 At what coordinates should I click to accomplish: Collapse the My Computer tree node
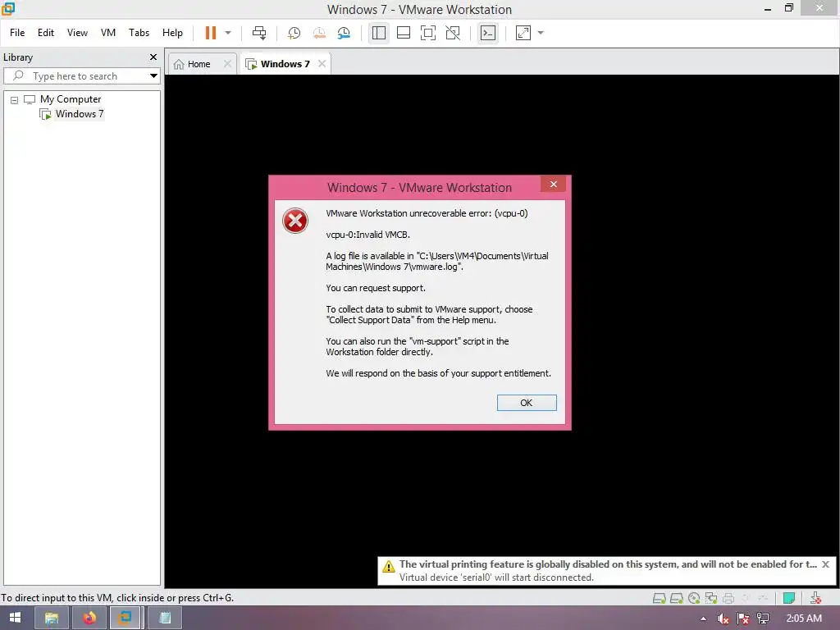pos(15,100)
